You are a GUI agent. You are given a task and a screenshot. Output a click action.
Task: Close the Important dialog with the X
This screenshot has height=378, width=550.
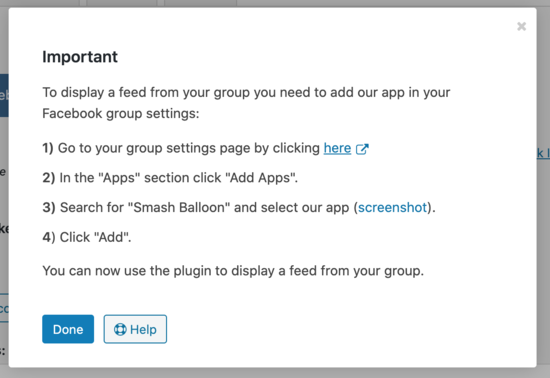(x=521, y=26)
